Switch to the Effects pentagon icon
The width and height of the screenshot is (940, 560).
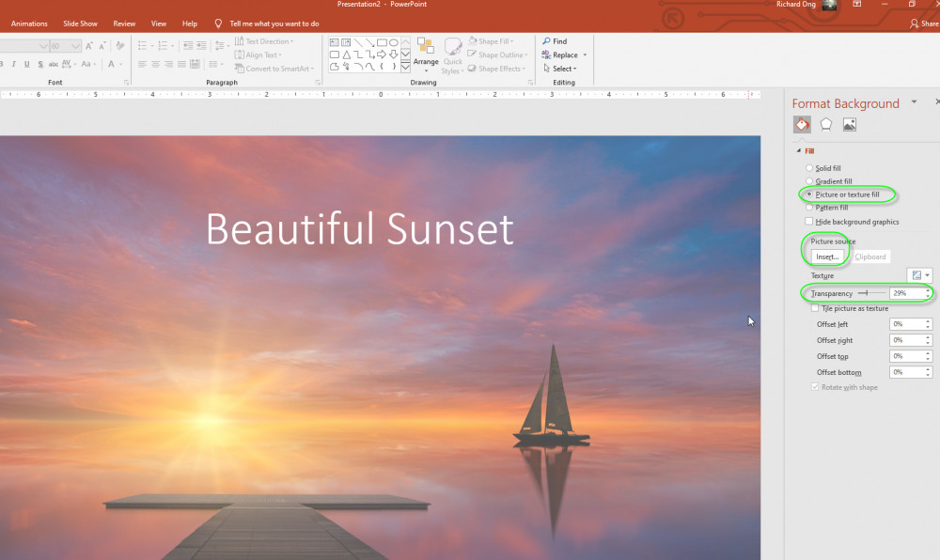[825, 124]
